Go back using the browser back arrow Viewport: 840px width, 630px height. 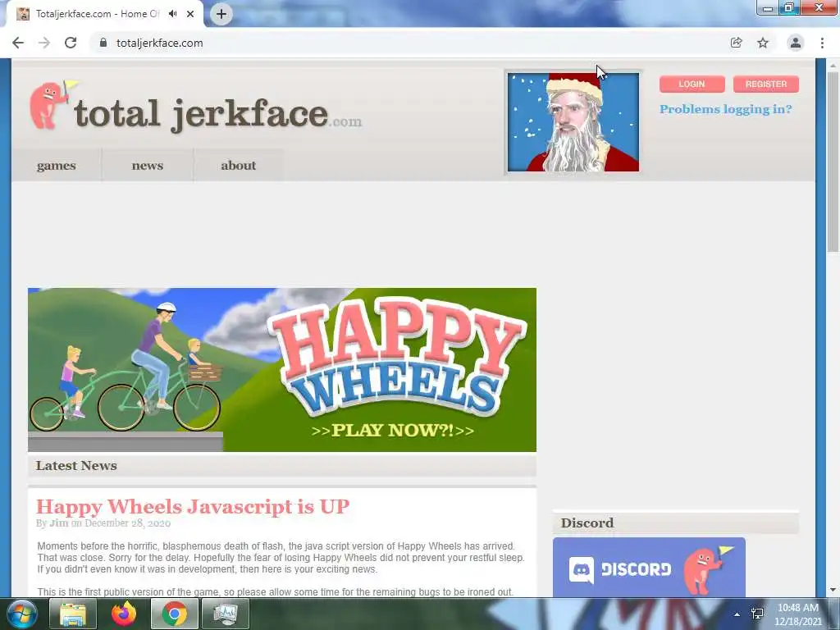[x=18, y=43]
